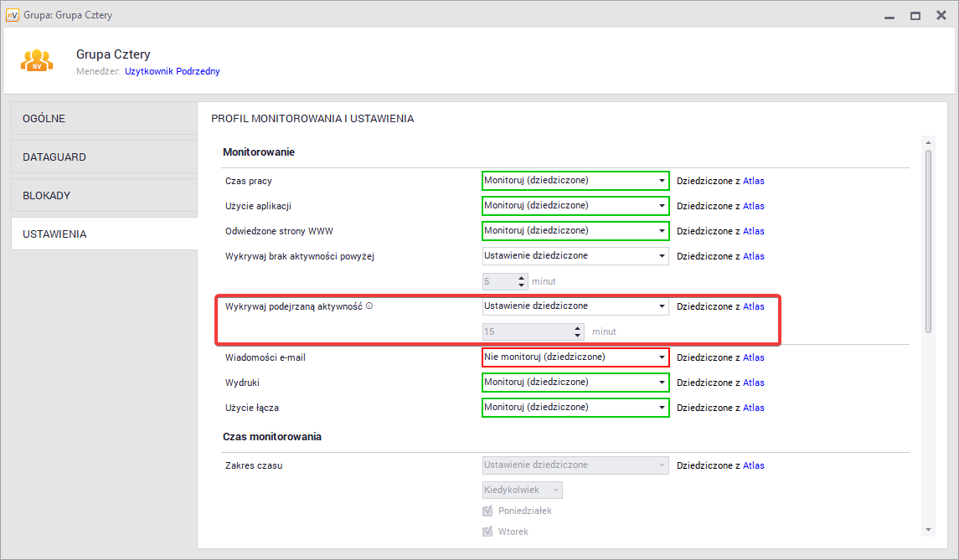Image resolution: width=959 pixels, height=560 pixels.
Task: Open the Czas pracy monitoring dropdown
Action: coord(575,181)
